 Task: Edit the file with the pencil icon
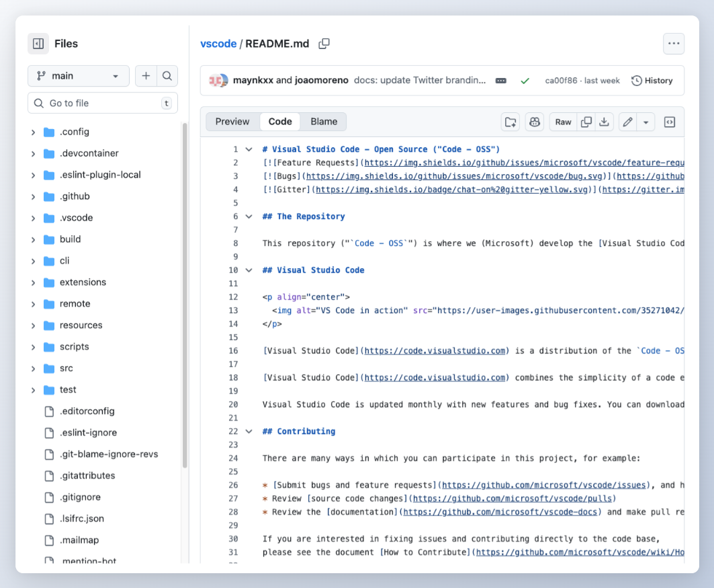click(626, 122)
